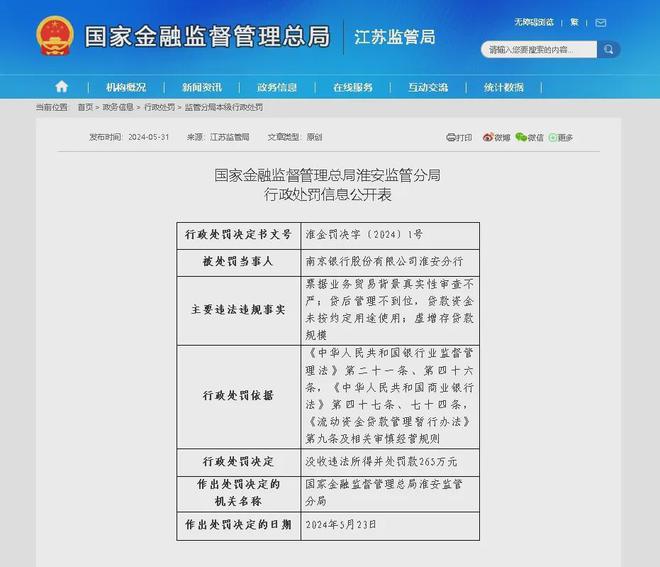Image resolution: width=660 pixels, height=567 pixels.
Task: Open the 在线服务 menu
Action: pyautogui.click(x=353, y=87)
